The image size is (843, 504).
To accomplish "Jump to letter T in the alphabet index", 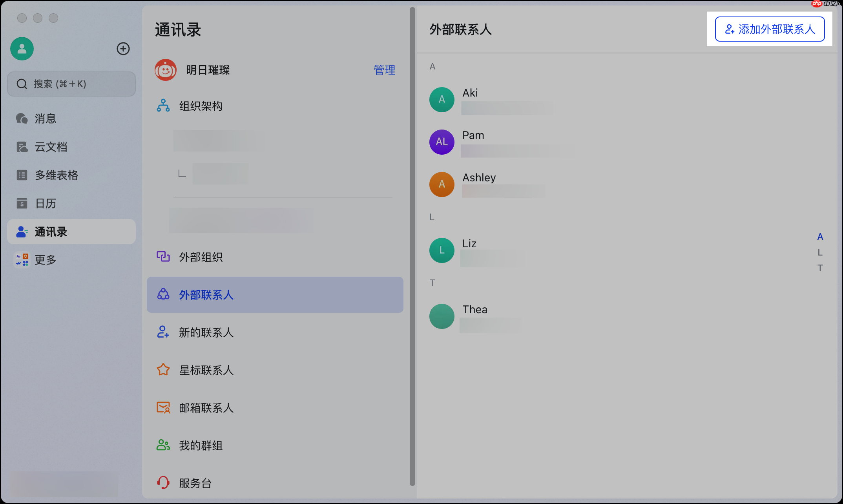I will pyautogui.click(x=820, y=268).
